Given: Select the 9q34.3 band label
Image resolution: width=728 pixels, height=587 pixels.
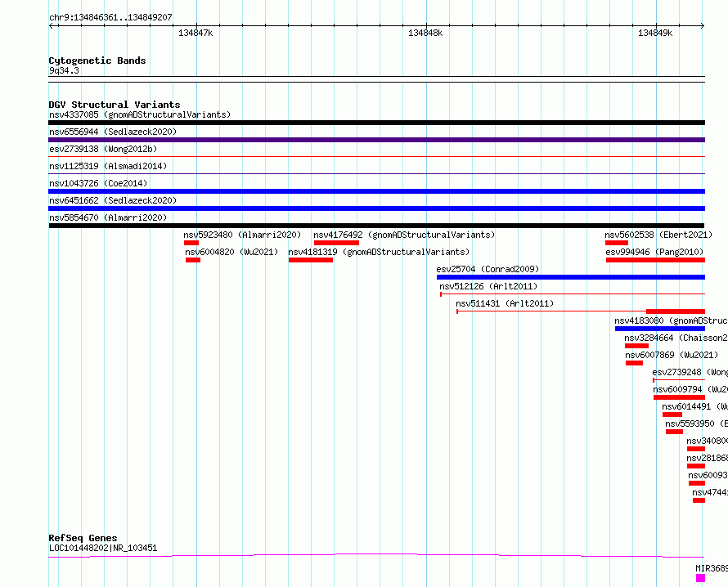Looking at the screenshot, I should point(64,71).
